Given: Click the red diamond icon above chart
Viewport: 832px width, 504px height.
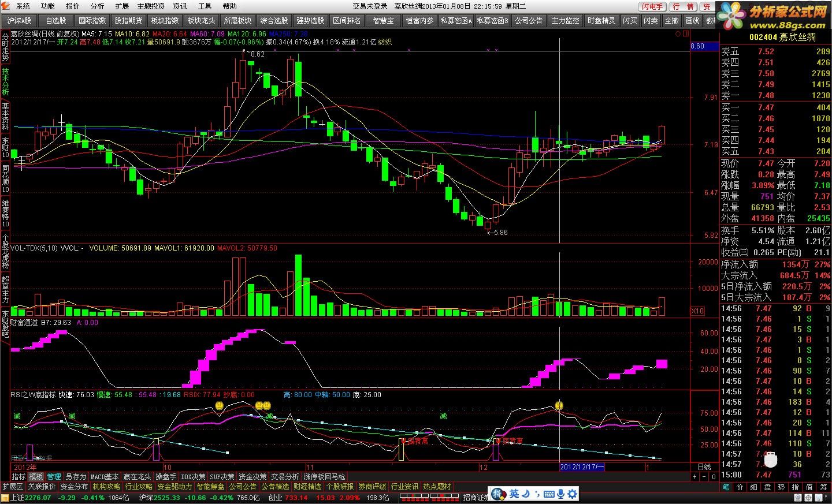Looking at the screenshot, I should pyautogui.click(x=678, y=33).
